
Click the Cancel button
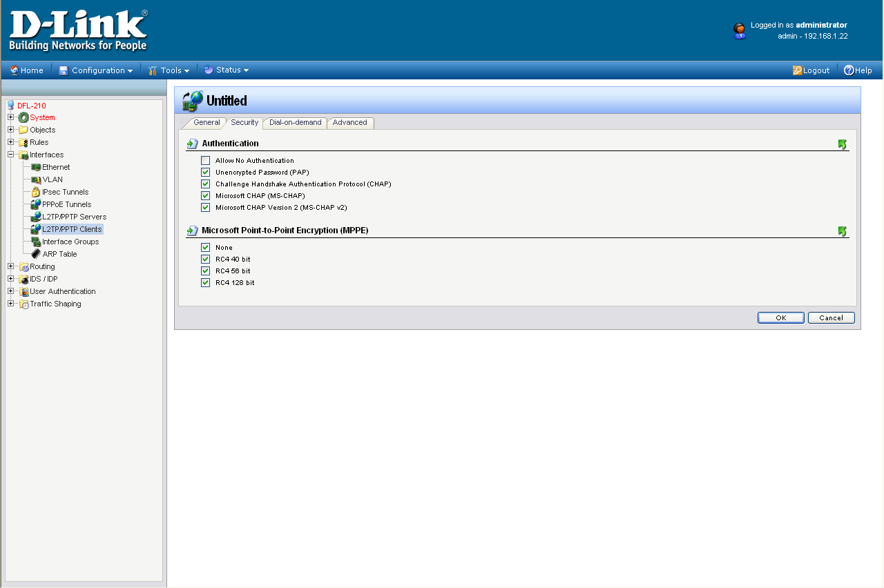tap(832, 318)
